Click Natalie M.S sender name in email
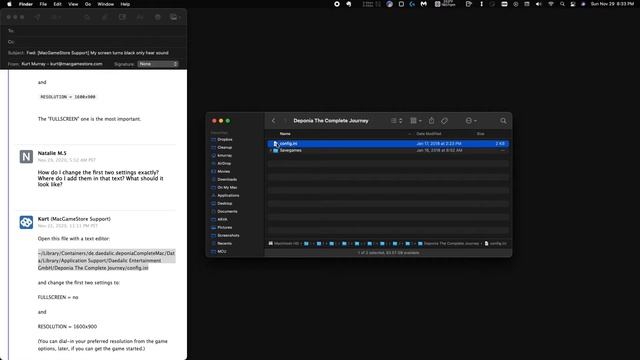This screenshot has height=360, width=640. pos(52,153)
